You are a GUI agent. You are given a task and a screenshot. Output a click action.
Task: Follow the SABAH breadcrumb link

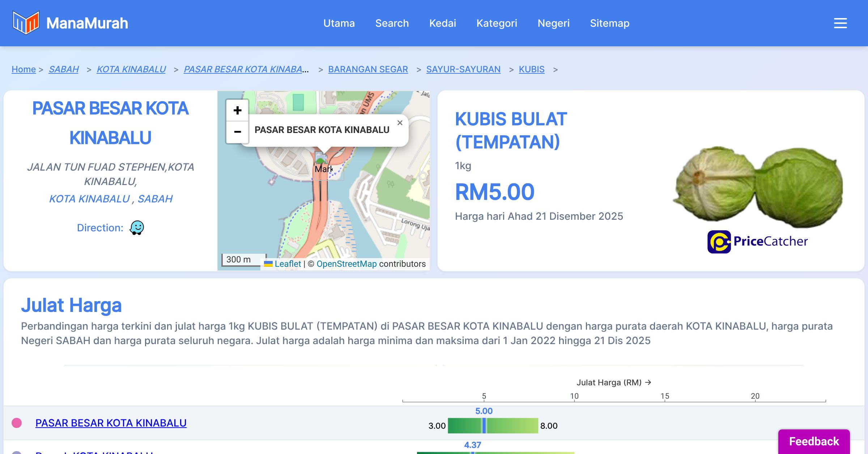[x=64, y=69]
